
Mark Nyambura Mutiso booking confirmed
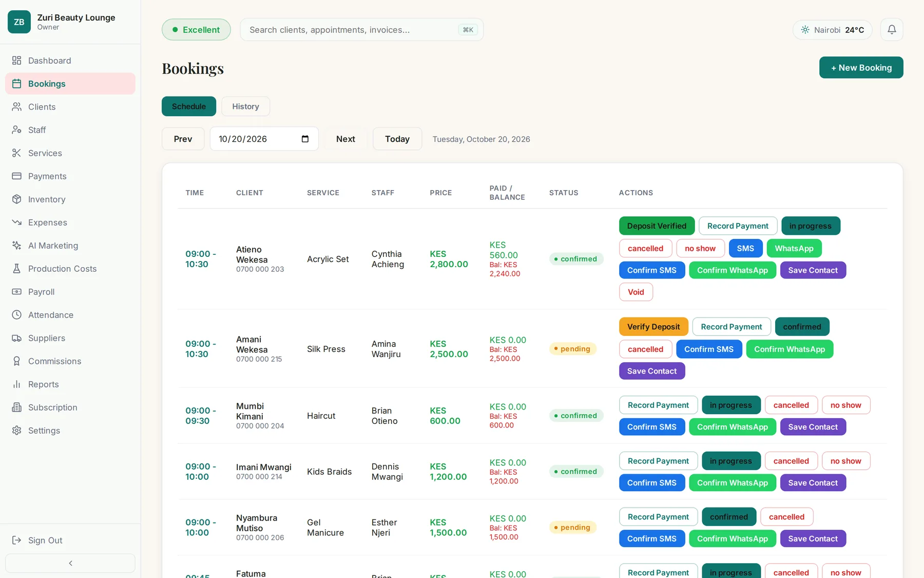tap(729, 517)
